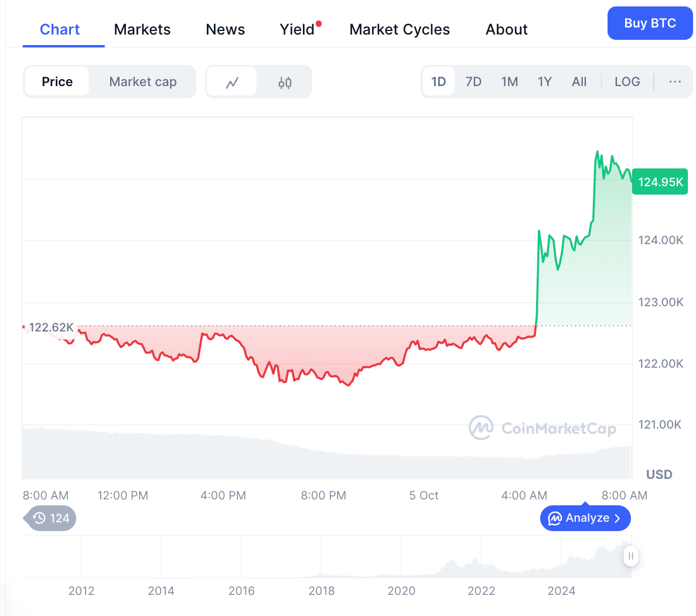Expand the Analyze panel via its chevron
Viewport: 696px width, 616px height.
coord(617,518)
